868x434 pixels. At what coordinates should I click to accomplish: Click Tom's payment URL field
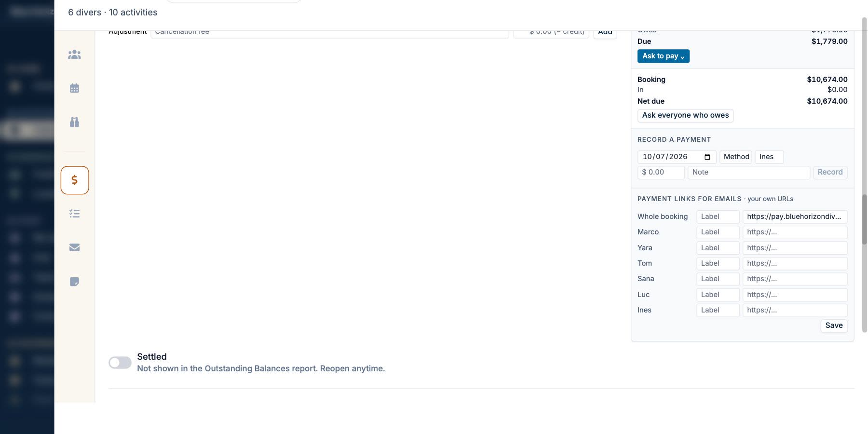(x=795, y=263)
